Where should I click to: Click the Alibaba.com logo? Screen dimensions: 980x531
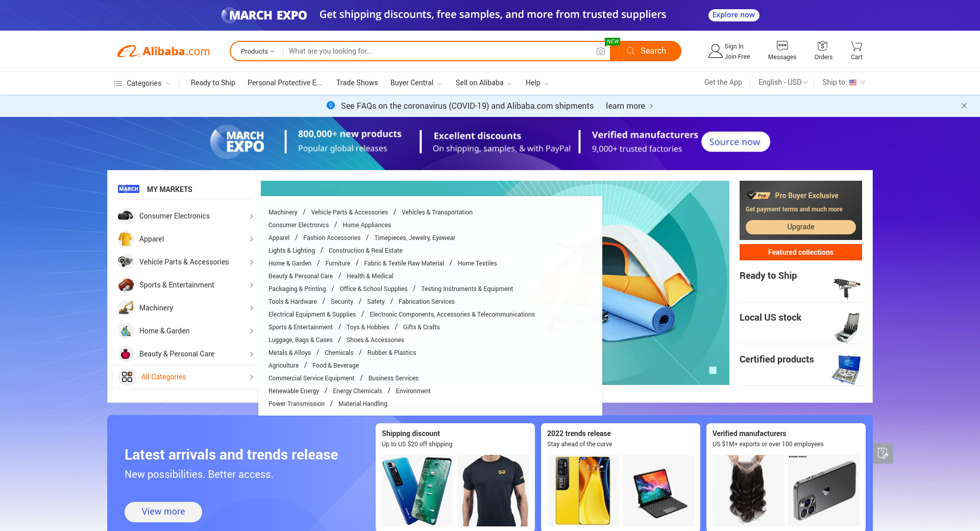coord(163,51)
